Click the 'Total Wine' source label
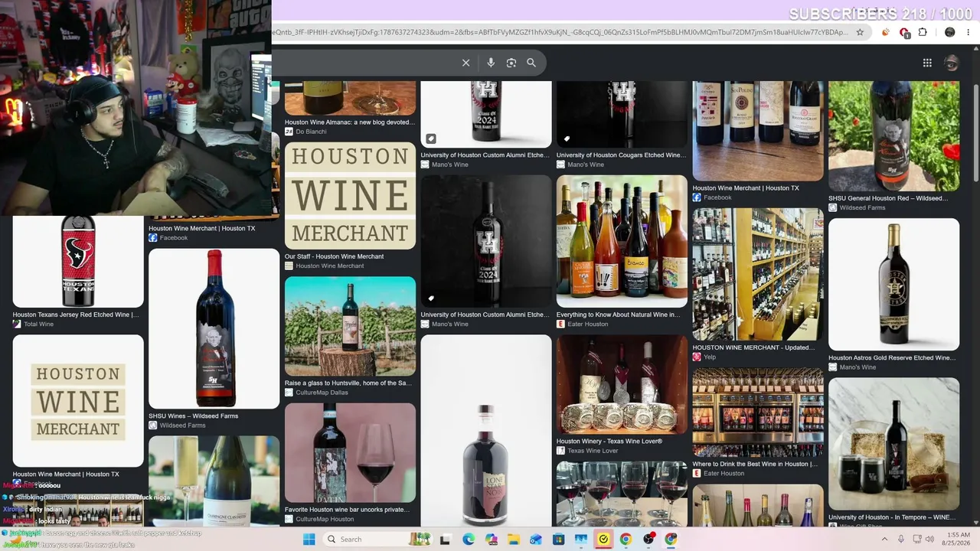 38,324
